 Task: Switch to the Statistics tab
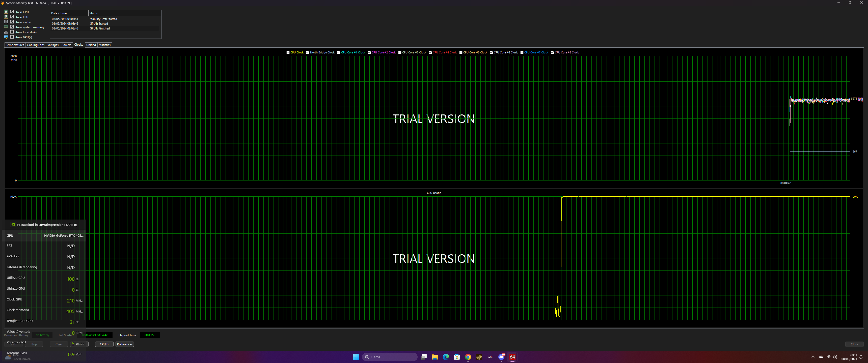pyautogui.click(x=105, y=45)
